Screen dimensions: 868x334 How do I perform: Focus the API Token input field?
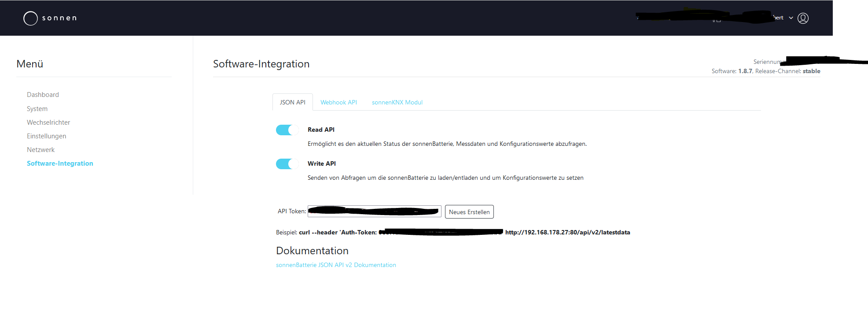pos(375,211)
